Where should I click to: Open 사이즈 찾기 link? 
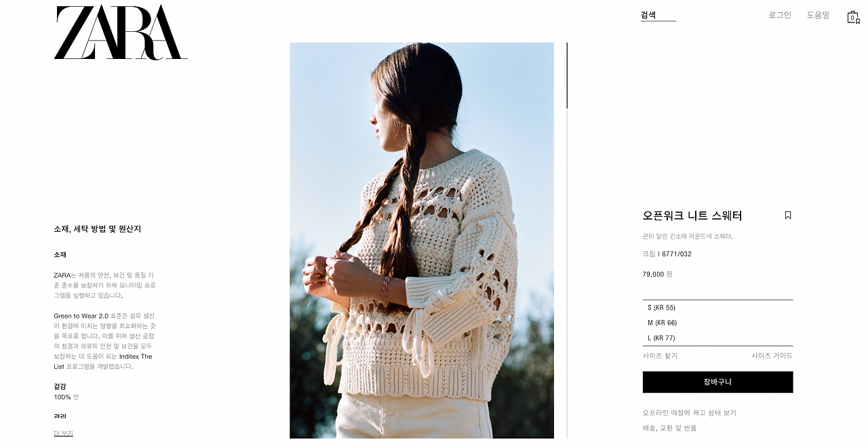(x=660, y=356)
